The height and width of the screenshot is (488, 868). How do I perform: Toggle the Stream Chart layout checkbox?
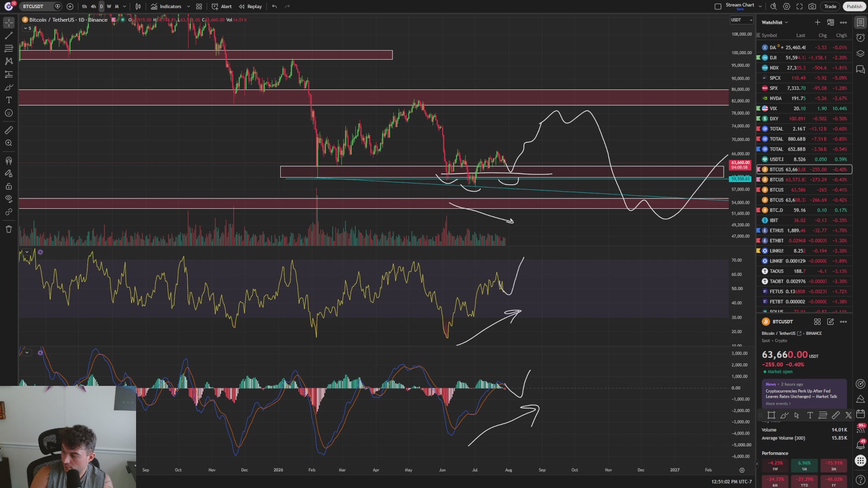click(718, 6)
